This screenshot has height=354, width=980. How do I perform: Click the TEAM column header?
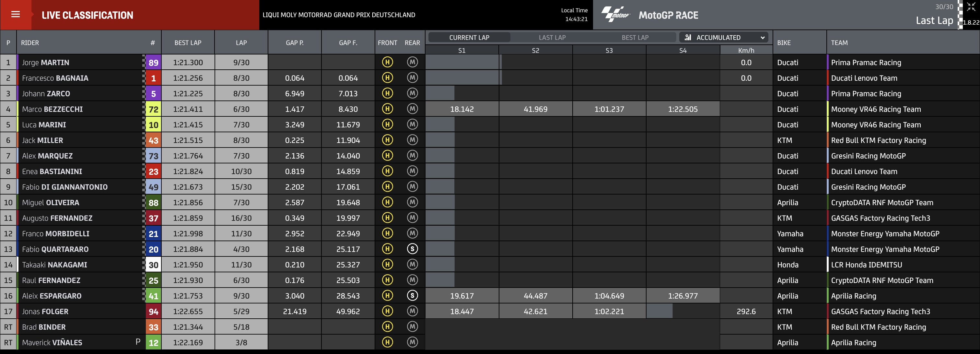pos(839,43)
